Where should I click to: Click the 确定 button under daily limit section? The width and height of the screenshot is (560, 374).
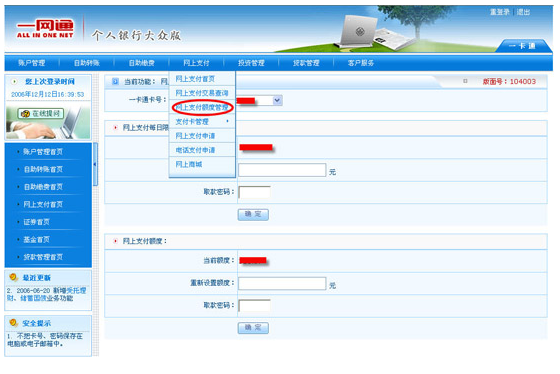253,215
